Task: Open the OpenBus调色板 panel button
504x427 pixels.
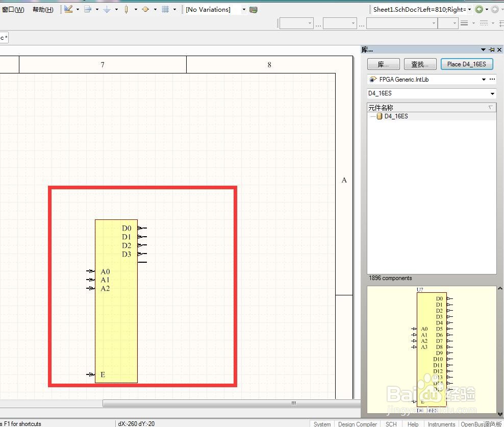Action: (x=481, y=424)
